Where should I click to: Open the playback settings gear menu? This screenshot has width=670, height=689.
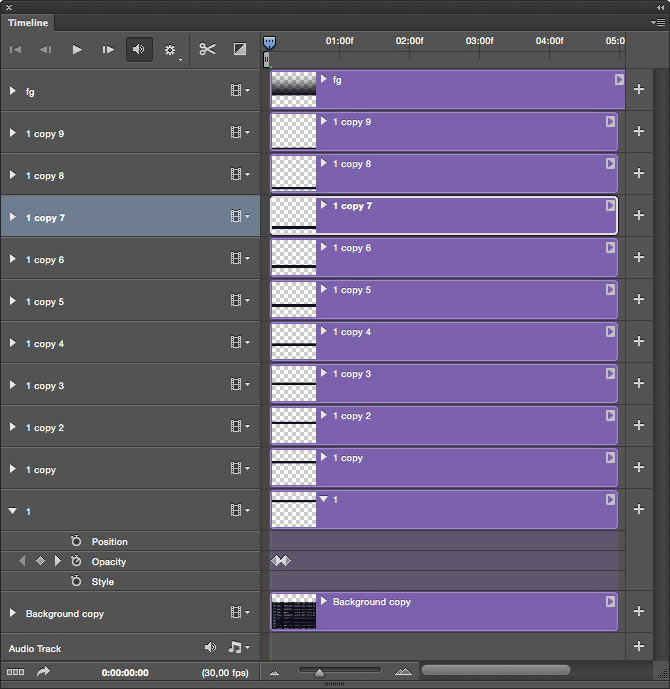(170, 50)
